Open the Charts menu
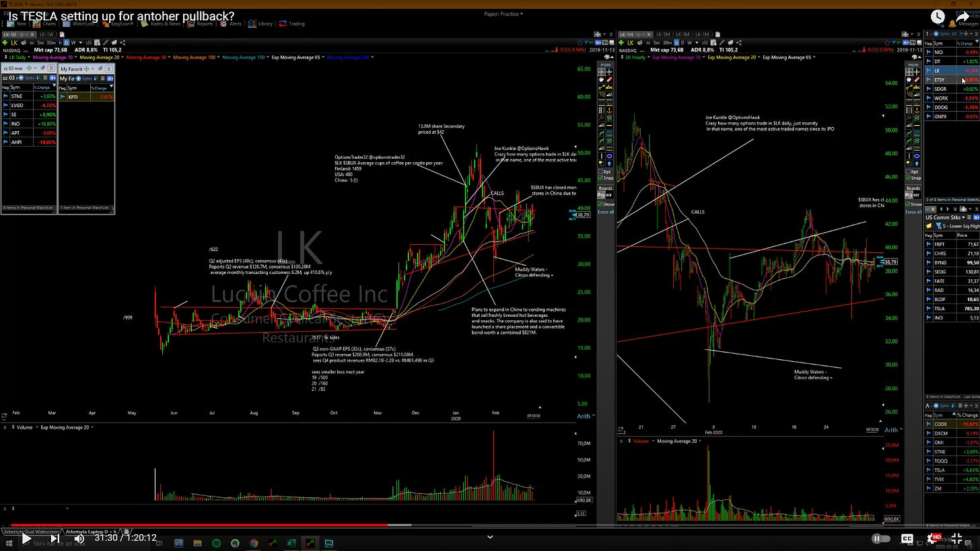 (46, 24)
